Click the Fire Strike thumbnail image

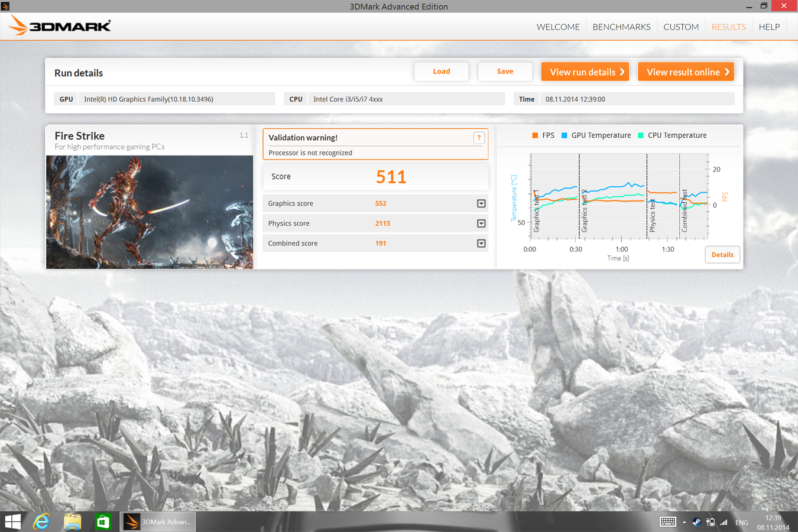(150, 212)
